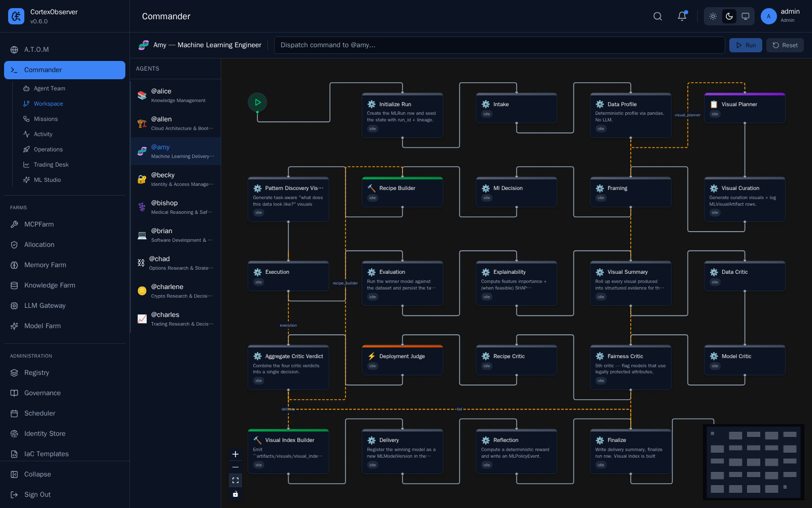Screen dimensions: 812x508
Task: Click the search icon in the header
Action: (658, 16)
